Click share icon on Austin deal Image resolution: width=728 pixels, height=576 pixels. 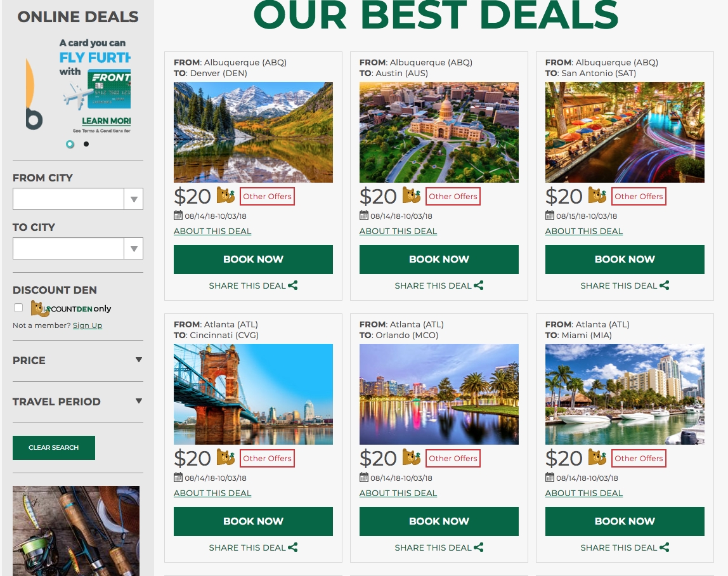pos(478,285)
